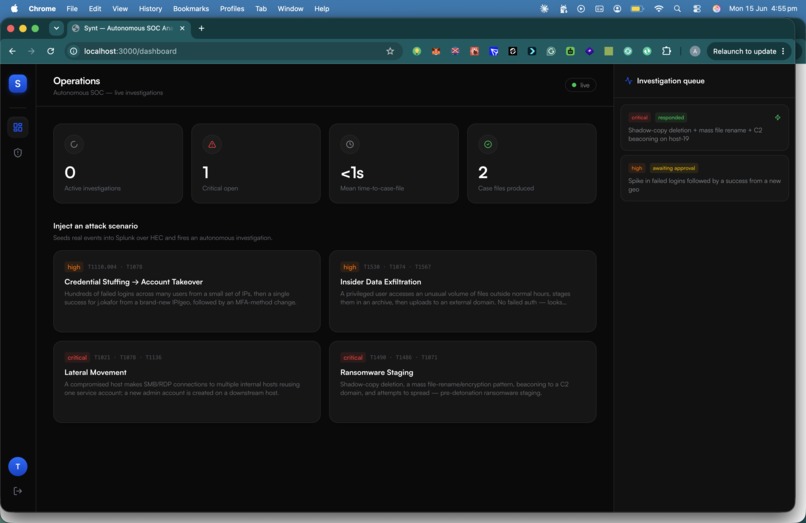Select the Synt — Autonomous SOC tab
This screenshot has height=523, width=806.
pos(129,28)
